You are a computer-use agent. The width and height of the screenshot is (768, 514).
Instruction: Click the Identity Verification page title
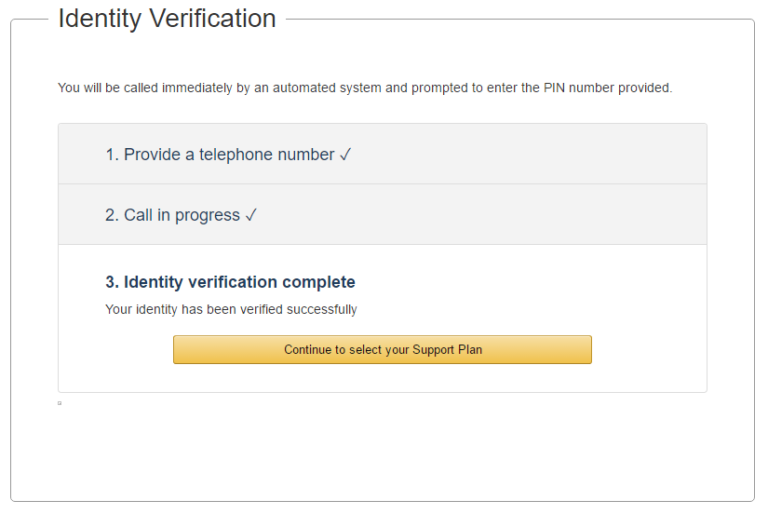click(167, 18)
